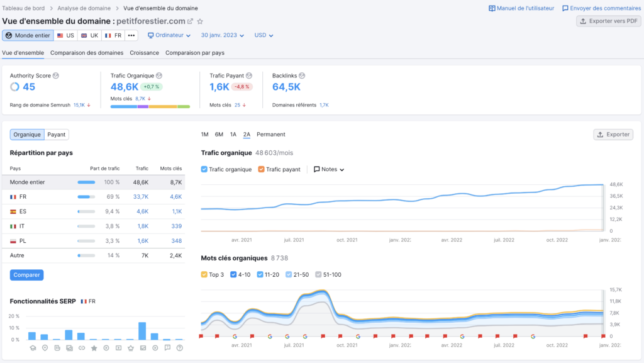Select the 2A time range

click(247, 134)
